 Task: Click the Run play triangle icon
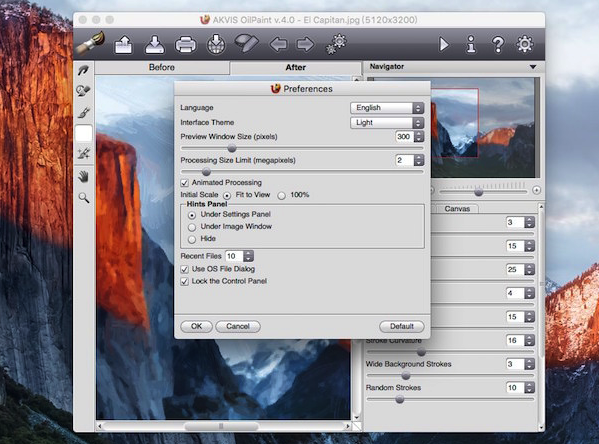[444, 44]
